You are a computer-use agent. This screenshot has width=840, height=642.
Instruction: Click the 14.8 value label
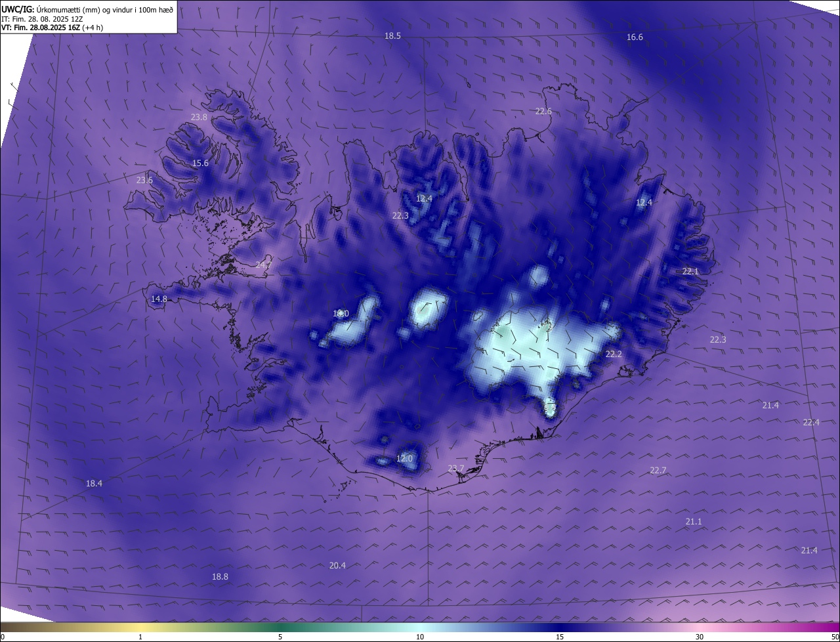(159, 299)
